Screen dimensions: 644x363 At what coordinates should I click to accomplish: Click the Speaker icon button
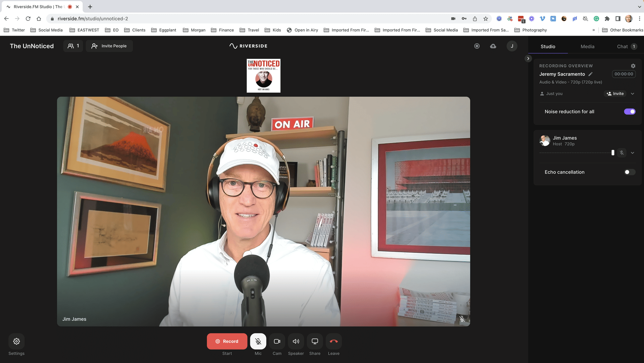coord(296,341)
